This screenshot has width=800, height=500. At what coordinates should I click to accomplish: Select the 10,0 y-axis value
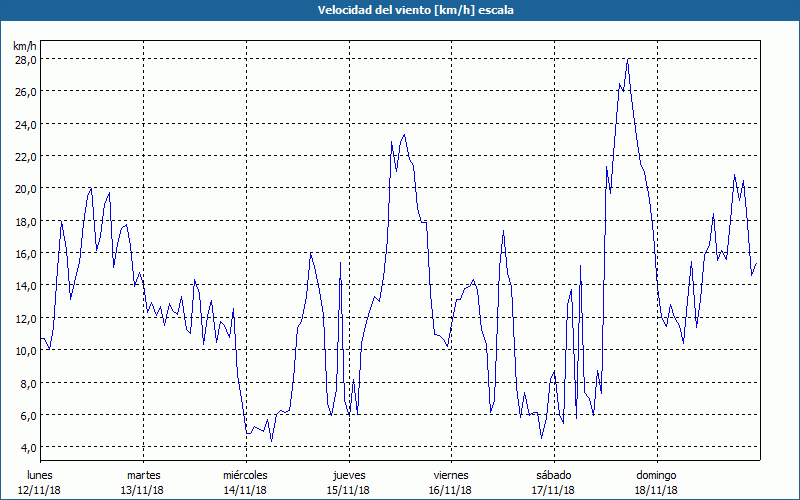pos(26,351)
